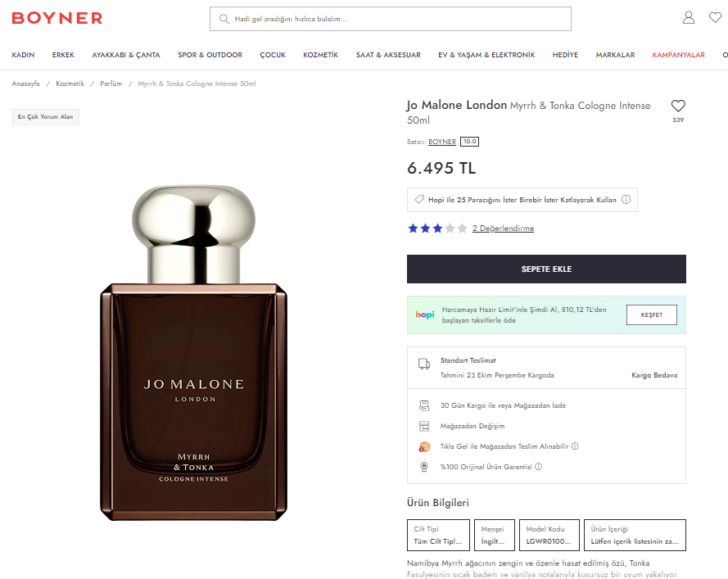Go to Parfüm breadcrumb link
The image size is (728, 579).
[111, 84]
